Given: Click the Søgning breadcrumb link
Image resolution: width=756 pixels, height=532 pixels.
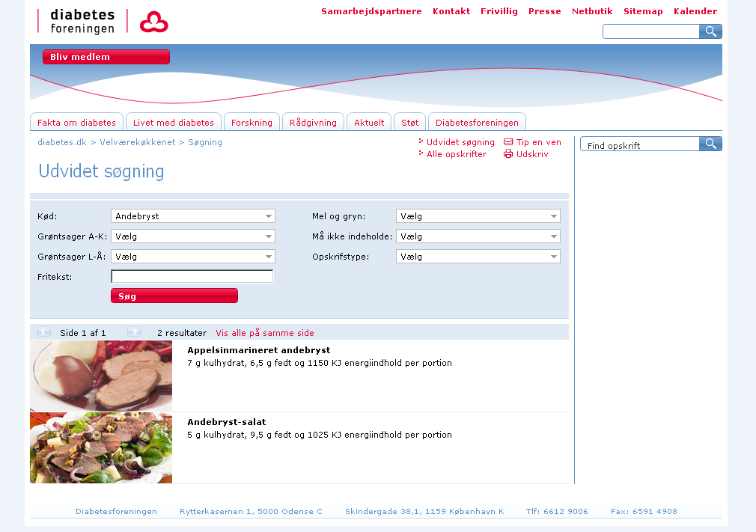Looking at the screenshot, I should click(205, 142).
